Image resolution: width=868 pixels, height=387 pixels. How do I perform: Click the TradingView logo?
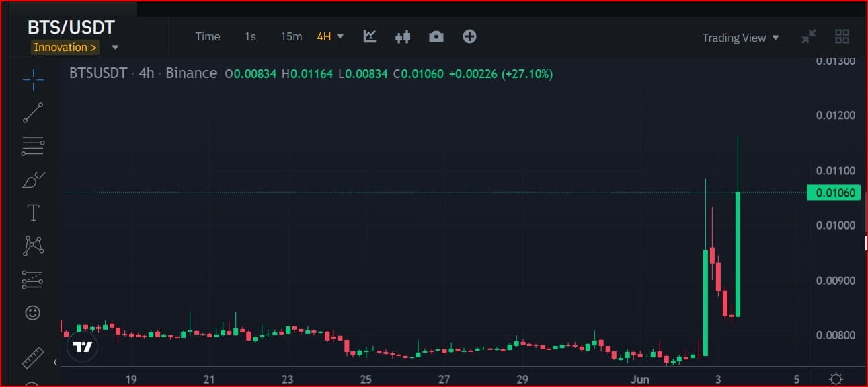click(x=83, y=347)
